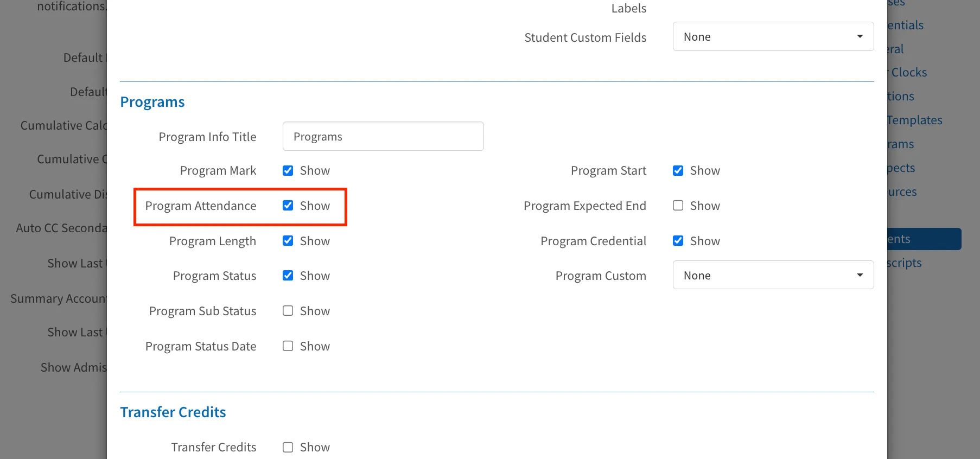
Task: Open Clocks link in background sidebar
Action: click(x=909, y=72)
